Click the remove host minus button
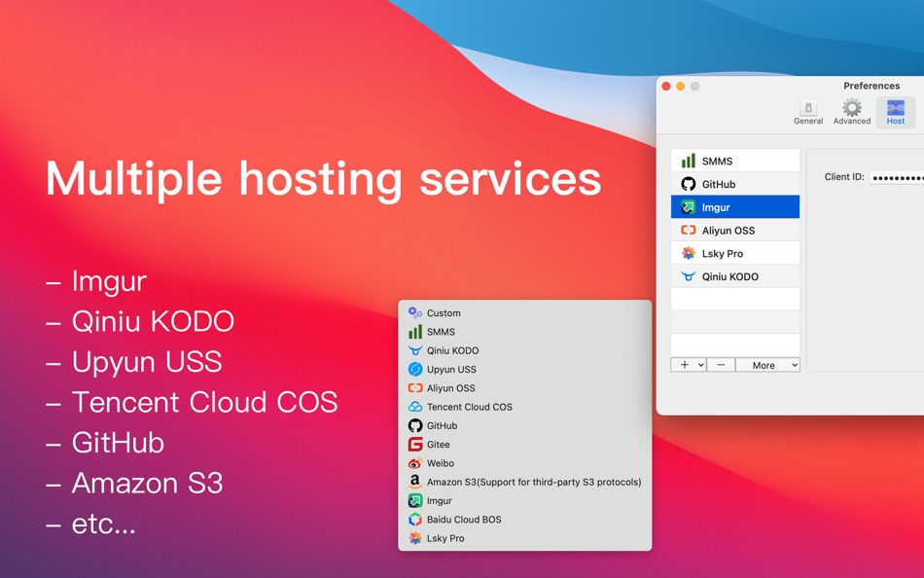This screenshot has width=924, height=578. click(721, 365)
